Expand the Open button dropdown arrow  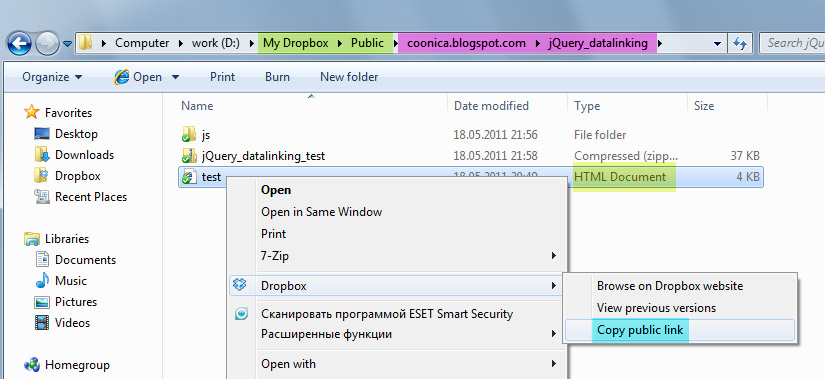tap(175, 77)
